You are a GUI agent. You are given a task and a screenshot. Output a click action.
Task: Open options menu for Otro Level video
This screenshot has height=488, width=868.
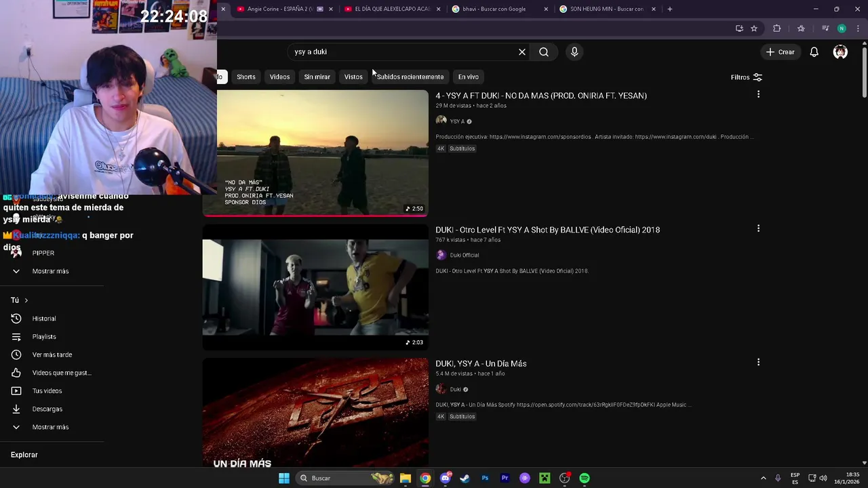tap(758, 228)
